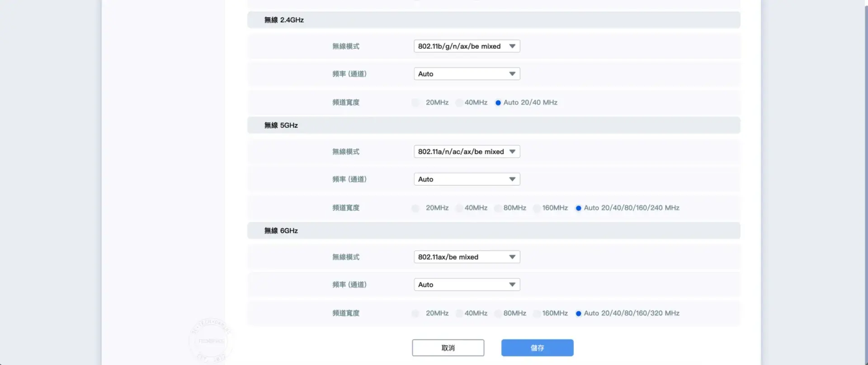This screenshot has height=365, width=868.
Task: Choose Auto 20/40 MHz channel width
Action: tap(498, 103)
